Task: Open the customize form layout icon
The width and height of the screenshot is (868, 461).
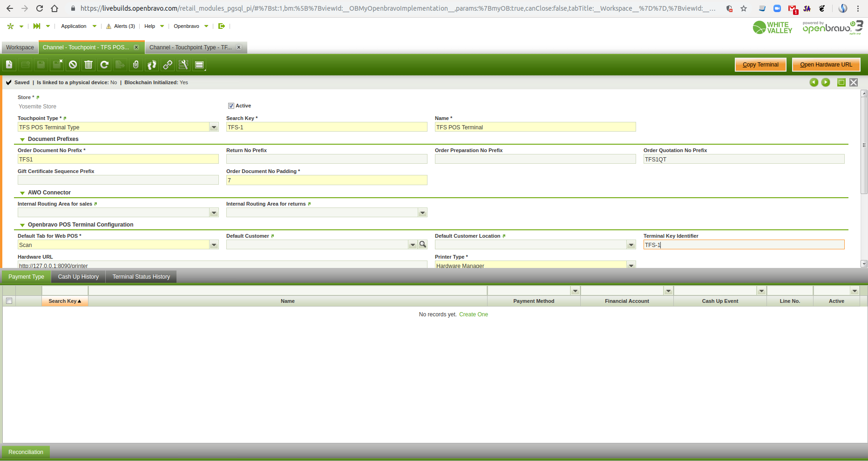Action: (183, 65)
